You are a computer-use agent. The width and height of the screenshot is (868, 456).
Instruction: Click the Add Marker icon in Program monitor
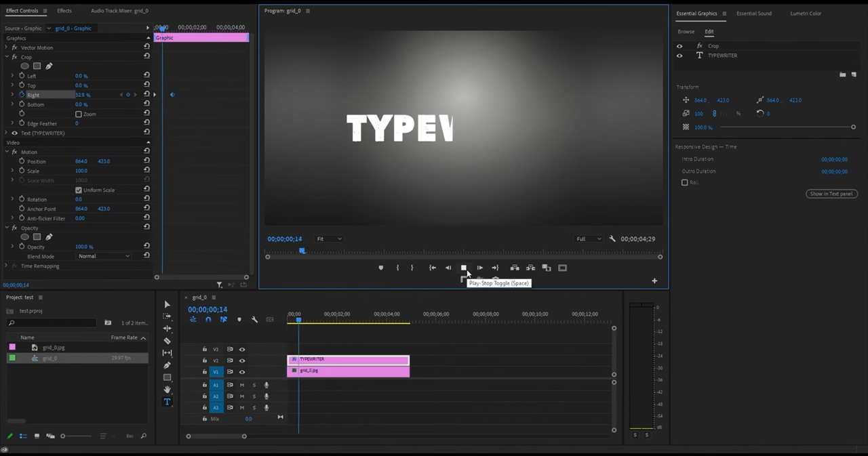point(380,268)
